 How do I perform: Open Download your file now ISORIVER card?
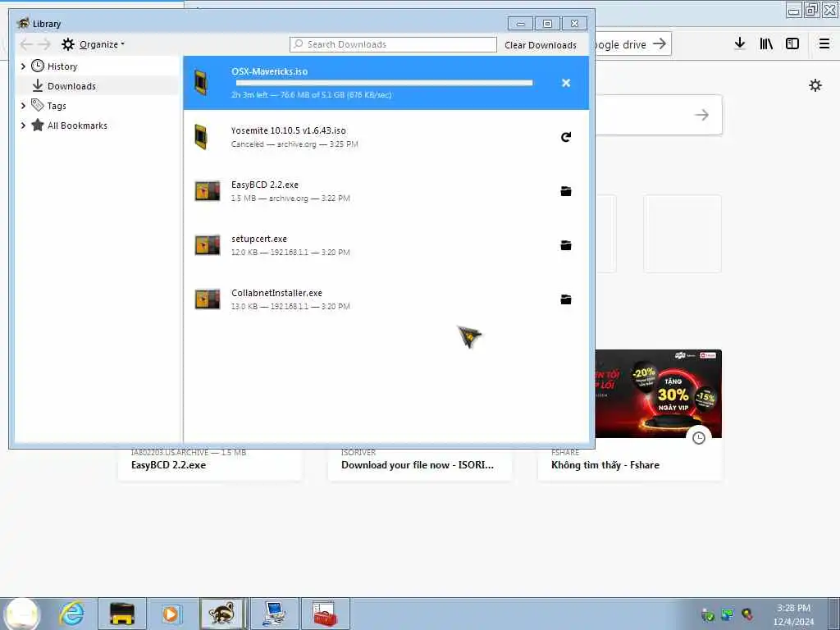pyautogui.click(x=419, y=464)
